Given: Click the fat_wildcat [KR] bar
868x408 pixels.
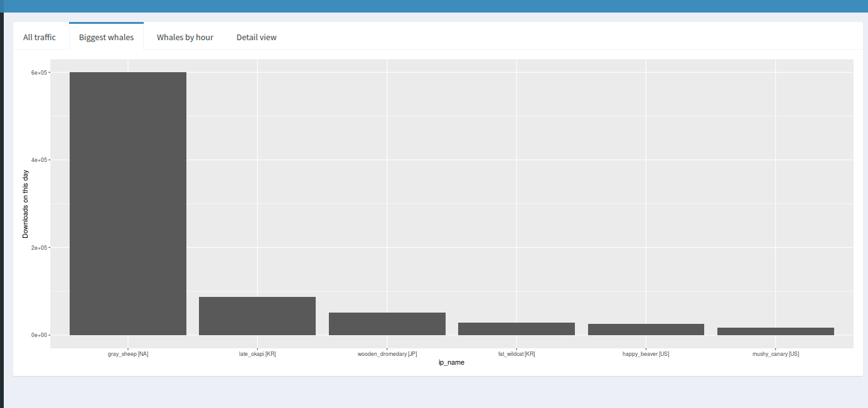Looking at the screenshot, I should click(517, 329).
